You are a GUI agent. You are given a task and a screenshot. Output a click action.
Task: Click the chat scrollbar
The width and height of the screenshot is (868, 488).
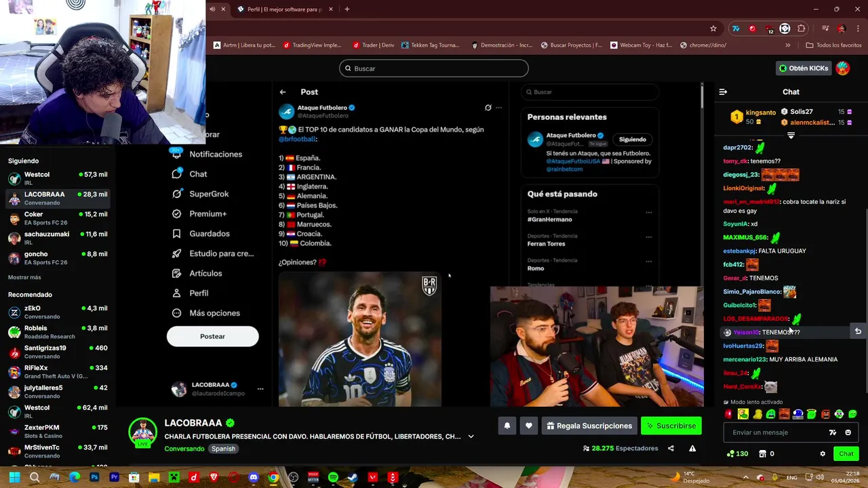tap(865, 302)
